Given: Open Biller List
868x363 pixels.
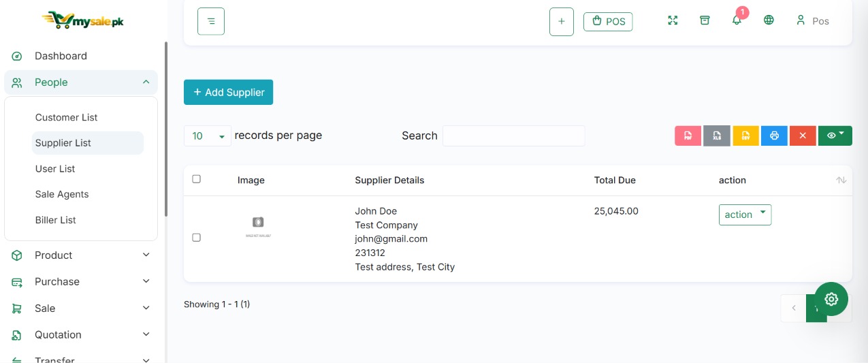Looking at the screenshot, I should click(55, 220).
